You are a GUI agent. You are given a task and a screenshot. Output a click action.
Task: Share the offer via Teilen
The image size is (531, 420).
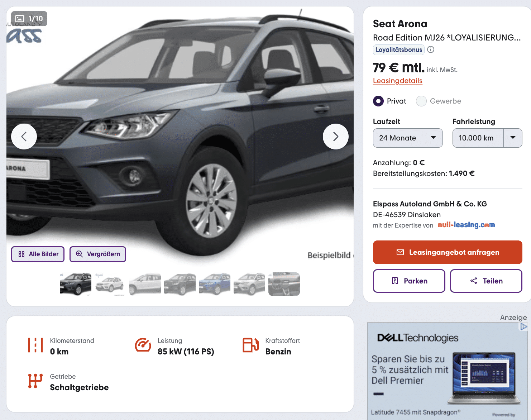pos(486,281)
